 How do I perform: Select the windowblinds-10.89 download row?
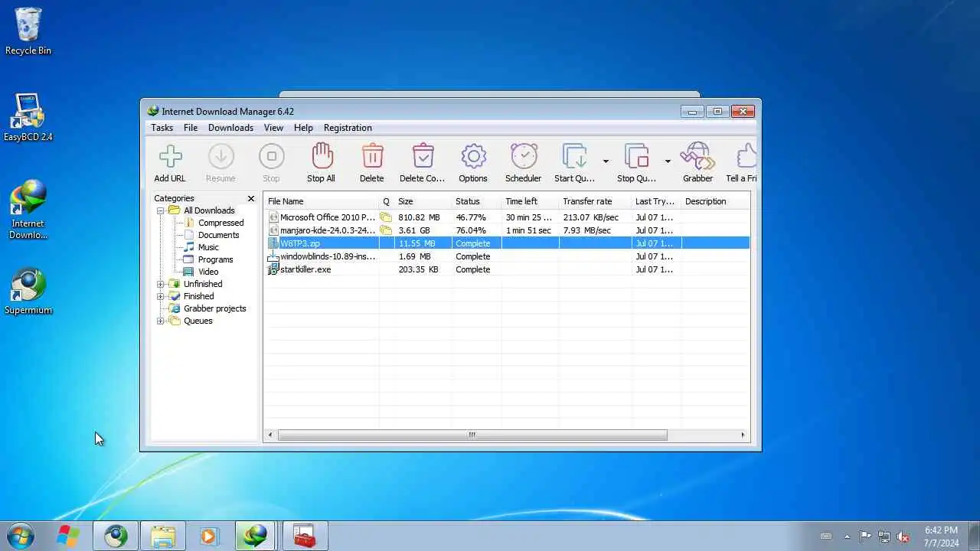(x=507, y=256)
